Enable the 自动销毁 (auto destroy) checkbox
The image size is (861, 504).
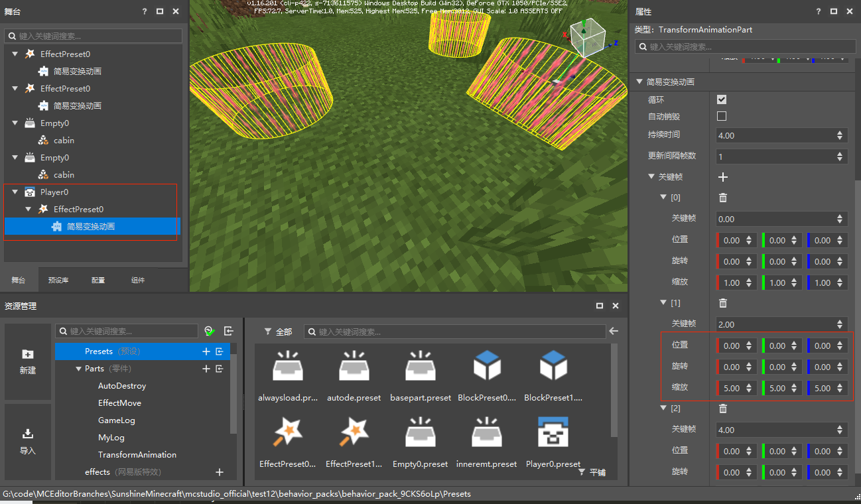tap(722, 116)
